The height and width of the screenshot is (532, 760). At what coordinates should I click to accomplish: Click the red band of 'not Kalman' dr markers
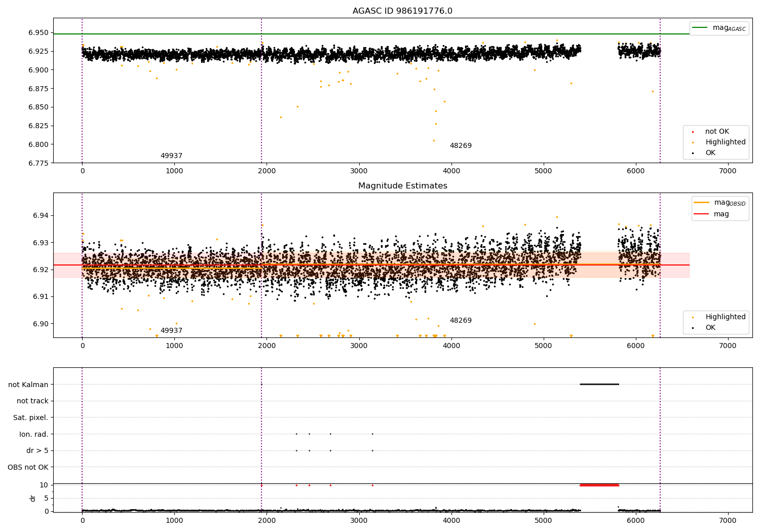tap(599, 485)
